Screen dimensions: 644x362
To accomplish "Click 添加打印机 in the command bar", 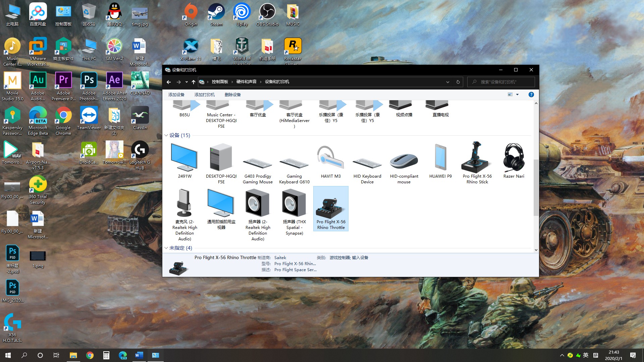I will 204,95.
